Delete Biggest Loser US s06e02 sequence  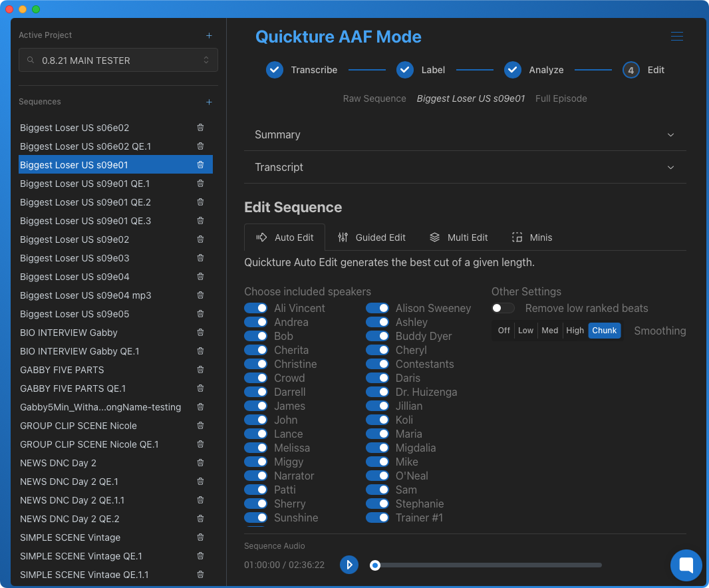(200, 128)
